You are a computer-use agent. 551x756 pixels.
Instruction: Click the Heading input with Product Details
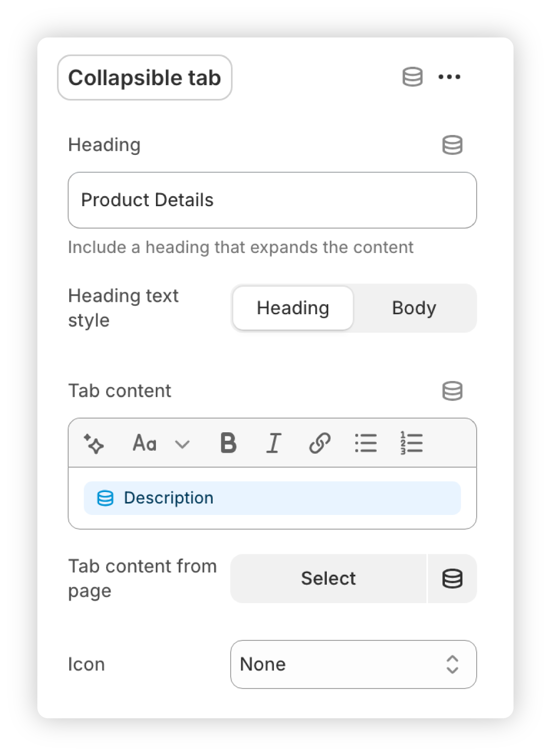(x=272, y=200)
